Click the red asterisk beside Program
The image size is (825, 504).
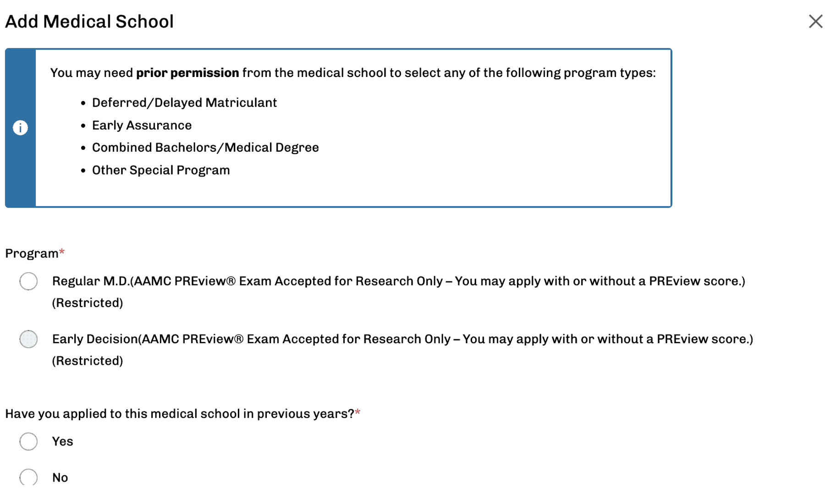(61, 251)
